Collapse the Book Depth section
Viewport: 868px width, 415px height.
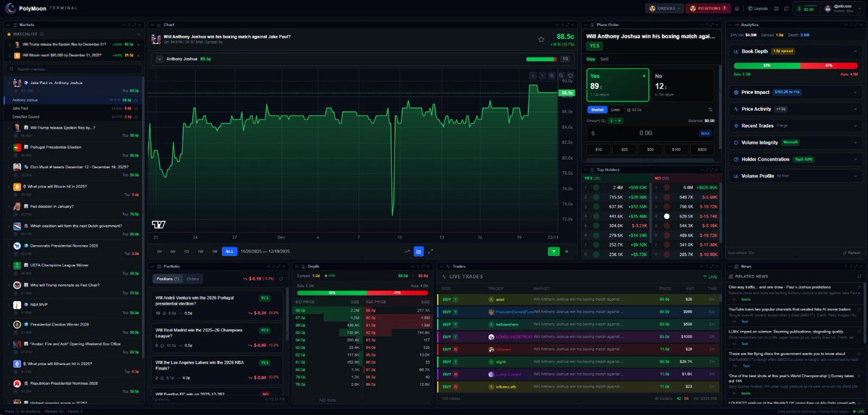(x=856, y=51)
